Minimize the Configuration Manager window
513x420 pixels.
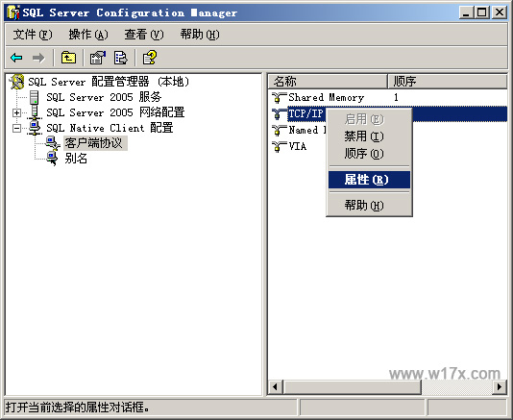click(x=466, y=12)
